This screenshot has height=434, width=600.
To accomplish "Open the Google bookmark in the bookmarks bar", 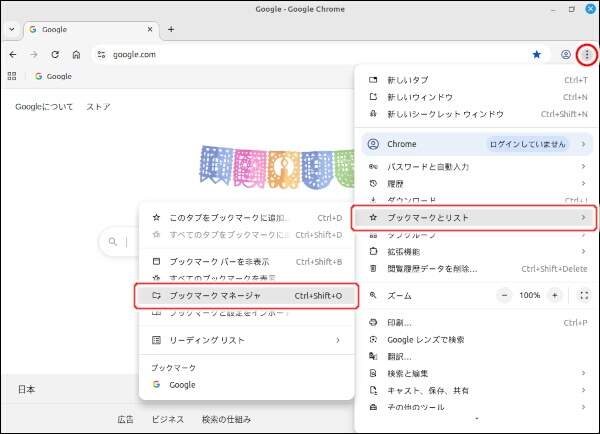I will point(54,76).
